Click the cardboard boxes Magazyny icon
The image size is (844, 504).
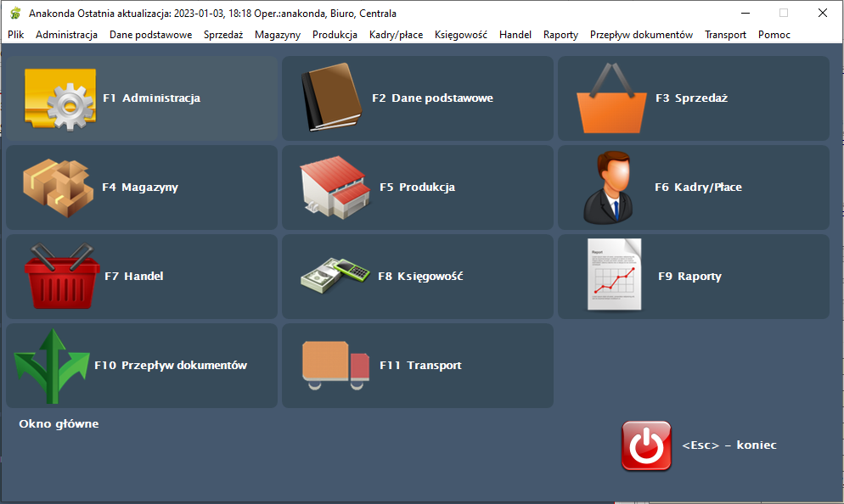[x=58, y=188]
